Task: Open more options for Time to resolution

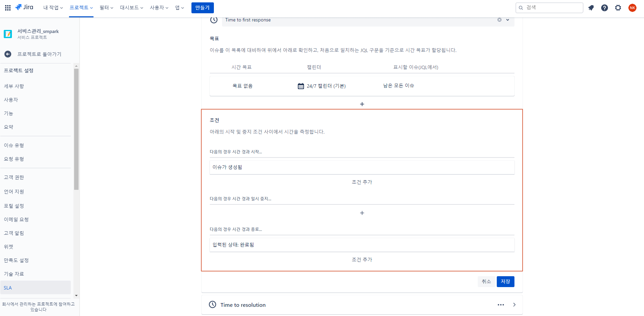Action: pyautogui.click(x=501, y=305)
